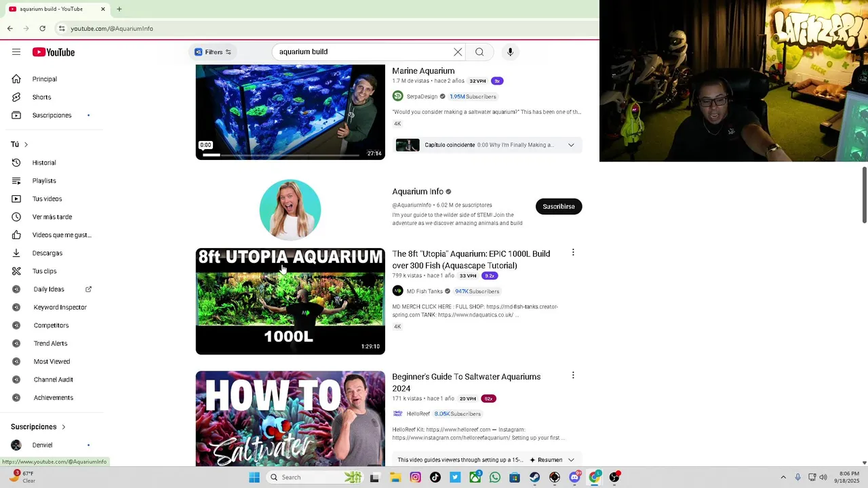The height and width of the screenshot is (488, 868).
Task: Click the browser back arrow
Action: pos(9,28)
